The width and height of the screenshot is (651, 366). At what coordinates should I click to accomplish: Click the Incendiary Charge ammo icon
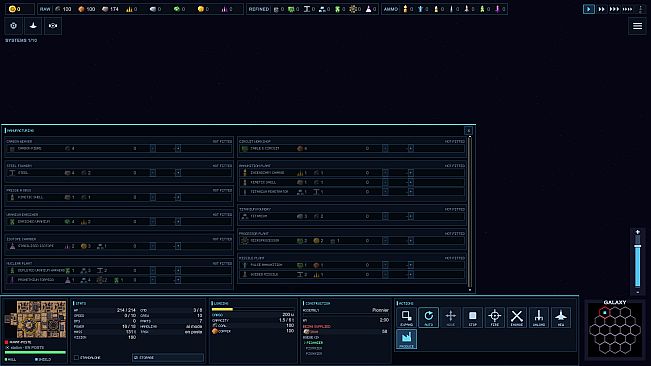pyautogui.click(x=245, y=173)
